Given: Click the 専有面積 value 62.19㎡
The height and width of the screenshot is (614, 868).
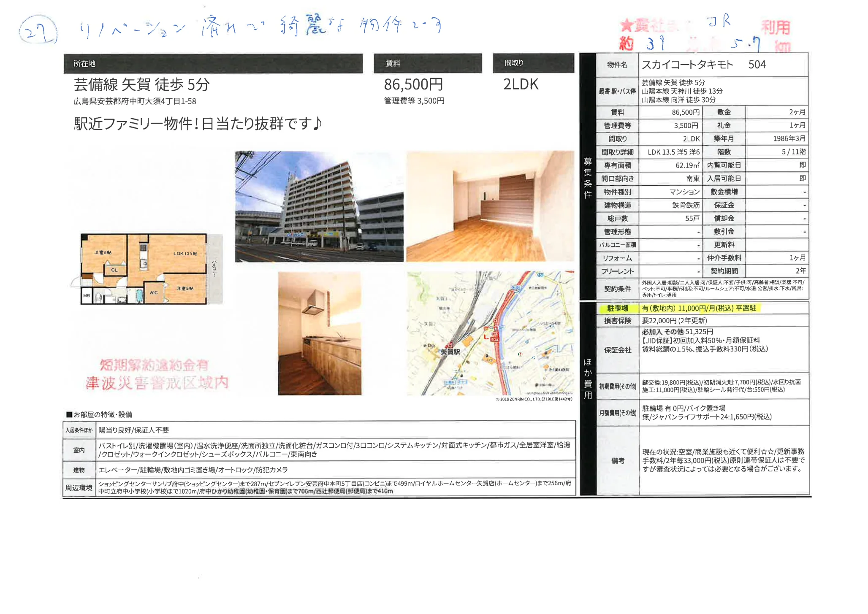Looking at the screenshot, I should tap(687, 165).
